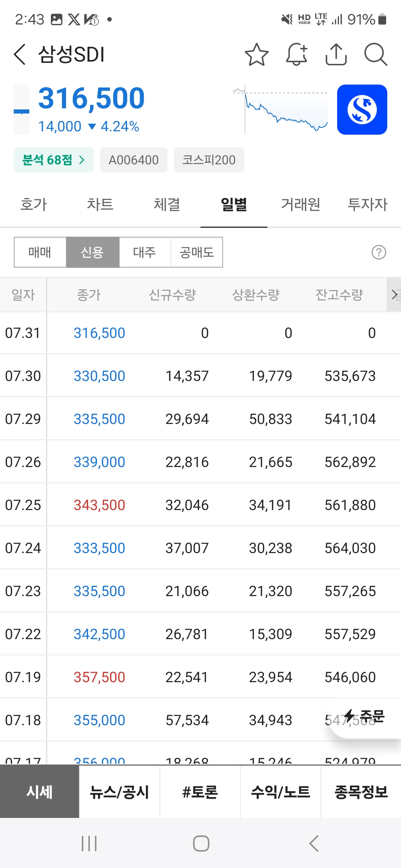Open the help question mark icon
Image resolution: width=401 pixels, height=868 pixels.
click(379, 252)
